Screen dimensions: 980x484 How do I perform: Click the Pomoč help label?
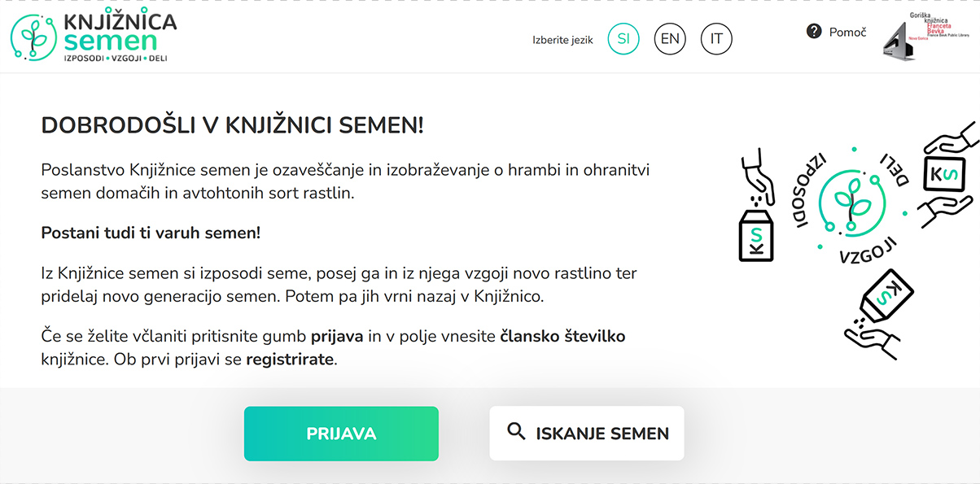pos(847,32)
